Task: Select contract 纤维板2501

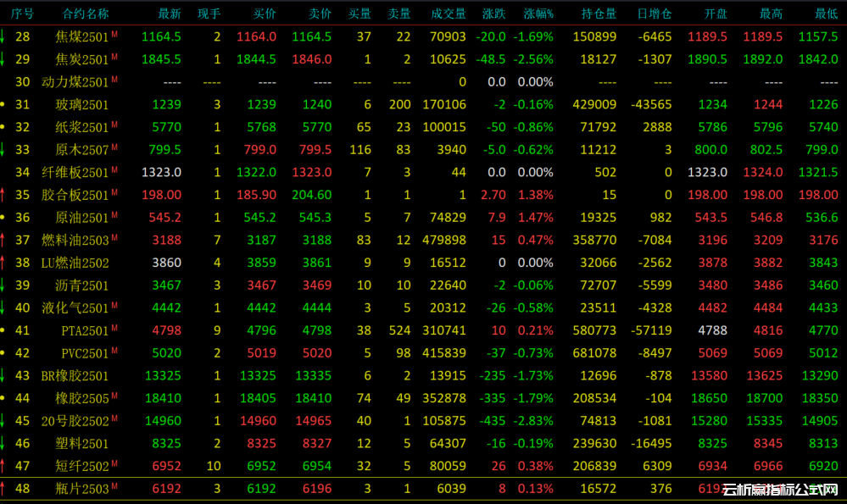Action: coord(75,173)
